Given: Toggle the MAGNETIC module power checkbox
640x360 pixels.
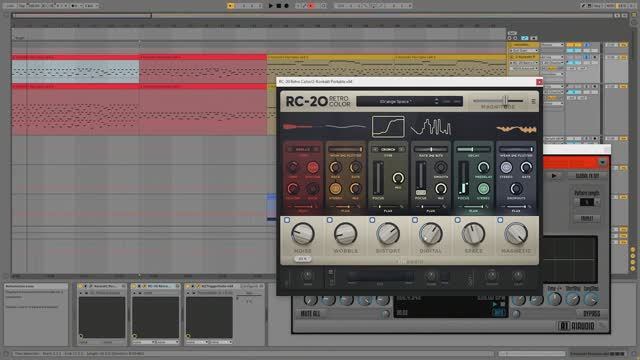Looking at the screenshot, I should tap(500, 220).
